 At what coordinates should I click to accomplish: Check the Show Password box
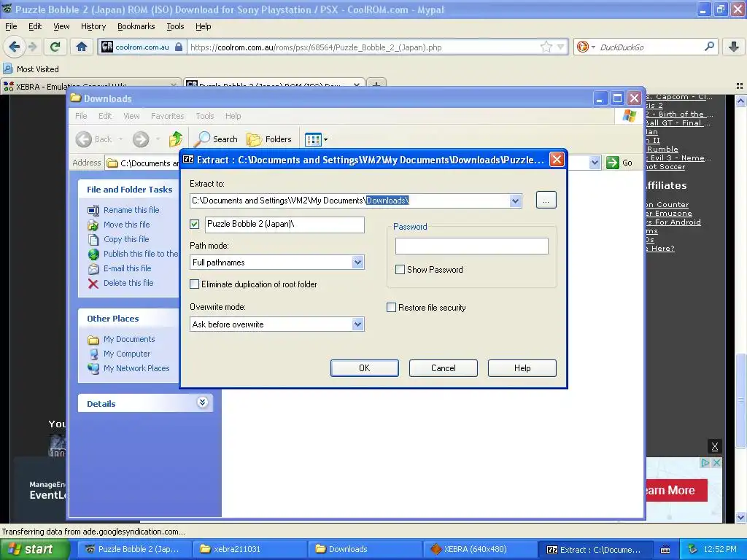point(400,270)
